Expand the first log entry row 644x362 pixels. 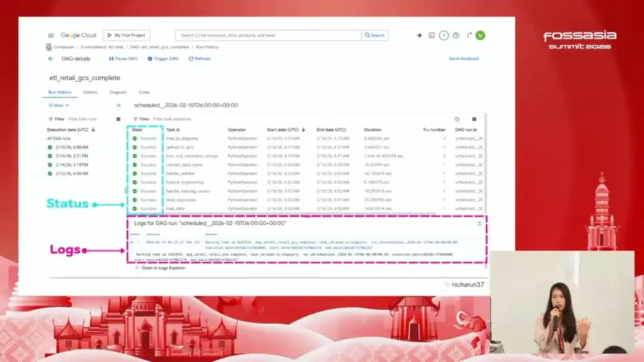(x=131, y=242)
